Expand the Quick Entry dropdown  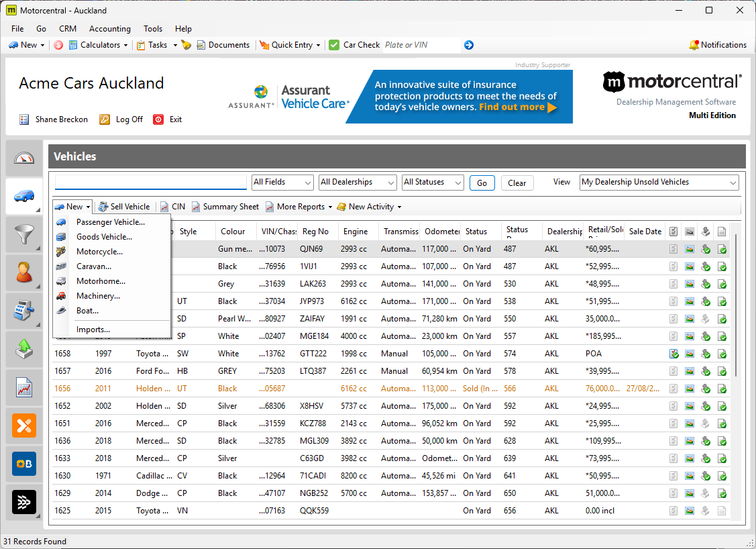(x=318, y=46)
